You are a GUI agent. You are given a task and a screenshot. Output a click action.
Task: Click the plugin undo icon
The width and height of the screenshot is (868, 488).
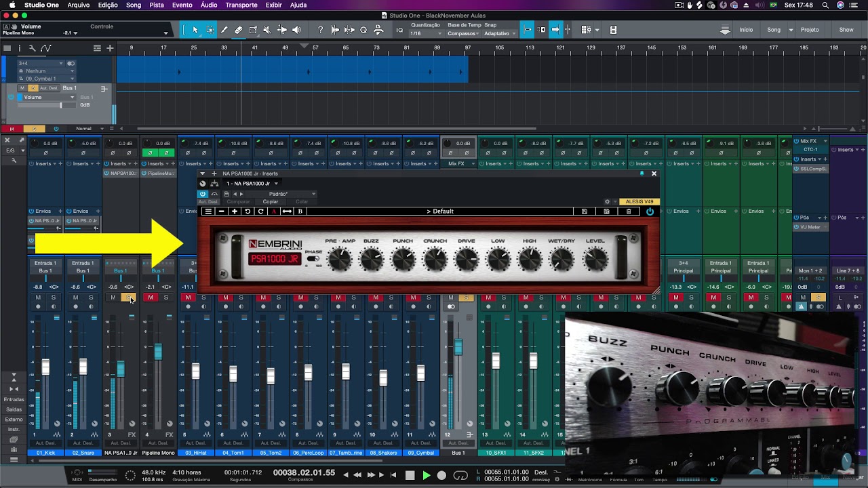pos(248,211)
